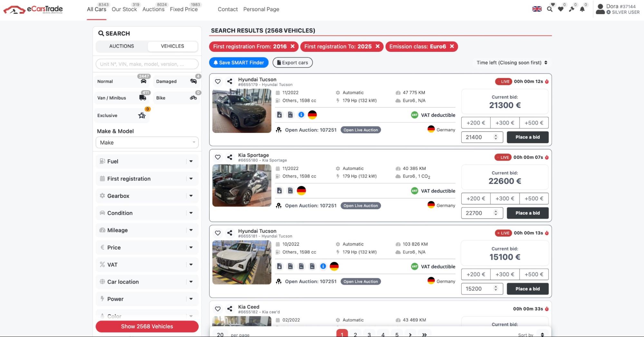Click the Save SMART Finder button
Viewport: 644px width, 337px height.
(x=238, y=63)
